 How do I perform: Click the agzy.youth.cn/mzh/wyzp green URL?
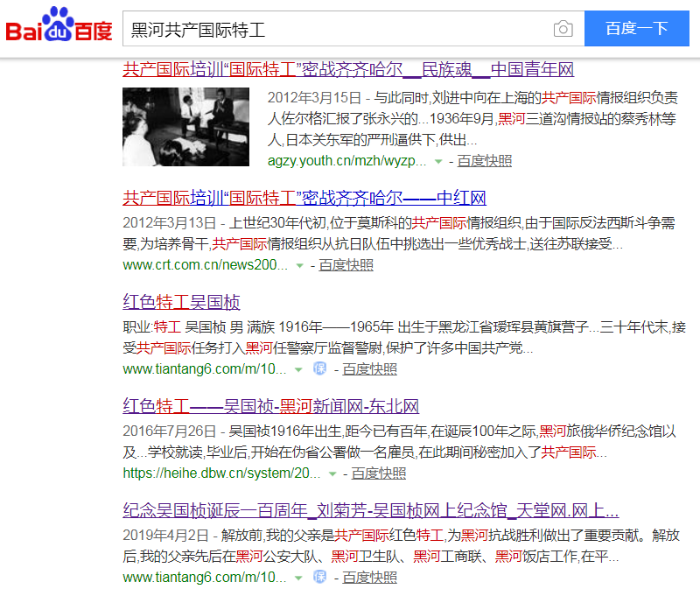click(x=346, y=161)
